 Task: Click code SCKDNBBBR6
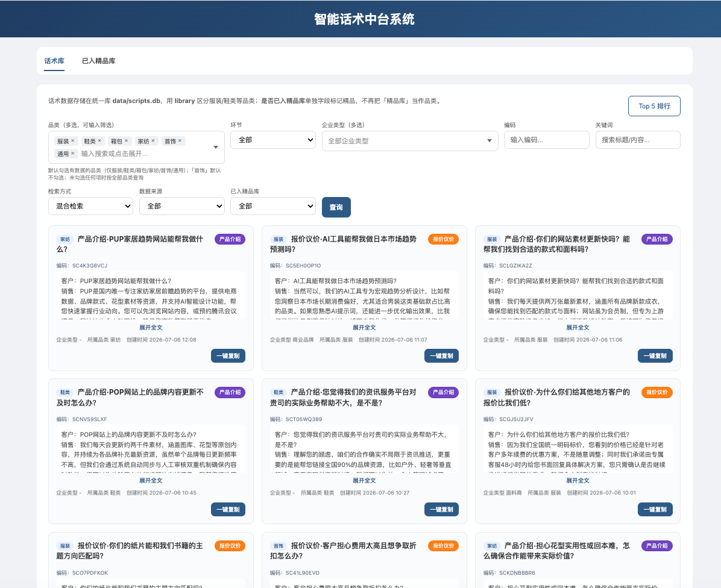517,573
